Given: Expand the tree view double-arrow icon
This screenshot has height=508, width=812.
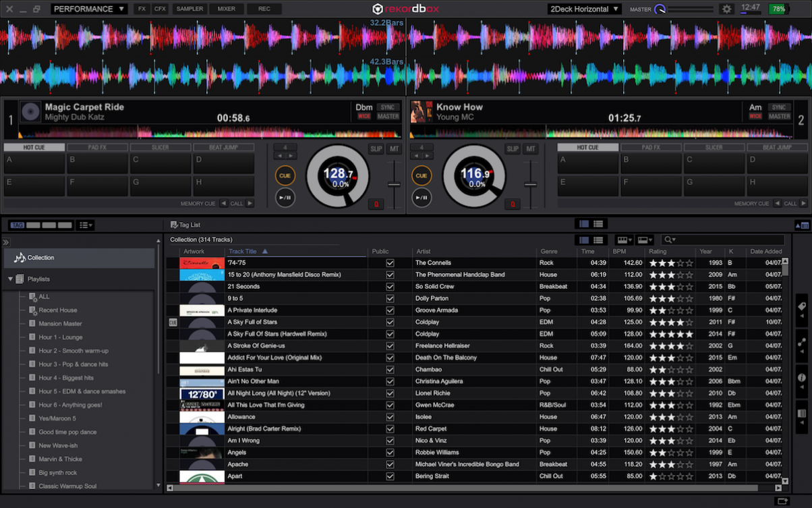Looking at the screenshot, I should (5, 242).
